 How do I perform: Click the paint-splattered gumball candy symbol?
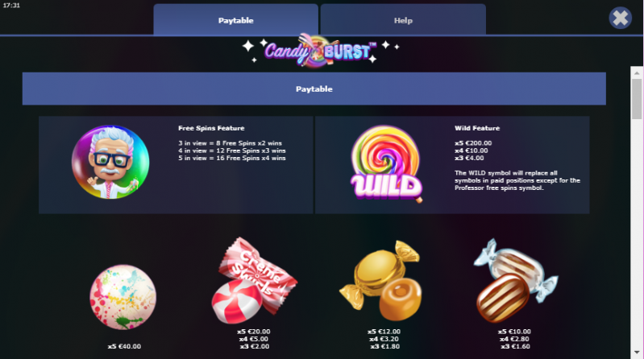point(123,297)
